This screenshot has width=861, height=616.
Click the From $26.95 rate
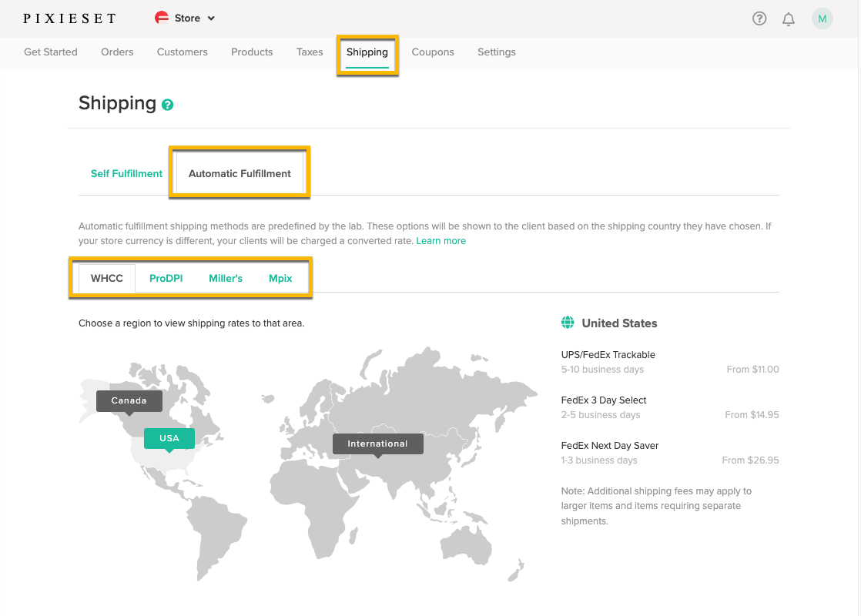click(750, 460)
